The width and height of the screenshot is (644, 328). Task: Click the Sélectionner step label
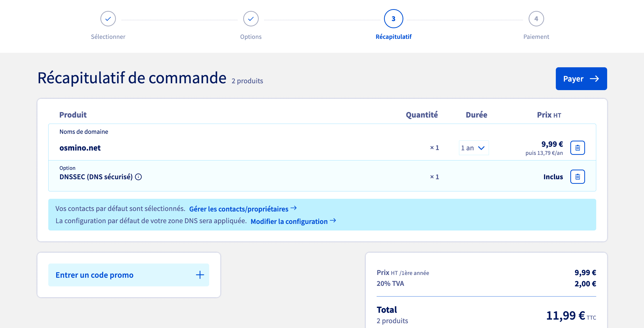pyautogui.click(x=108, y=37)
